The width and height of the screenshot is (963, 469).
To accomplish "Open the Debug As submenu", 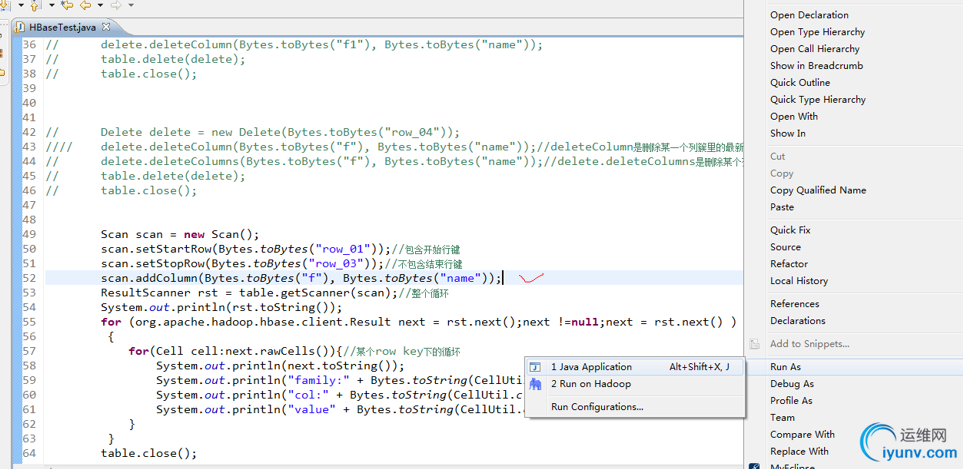I will [x=792, y=384].
